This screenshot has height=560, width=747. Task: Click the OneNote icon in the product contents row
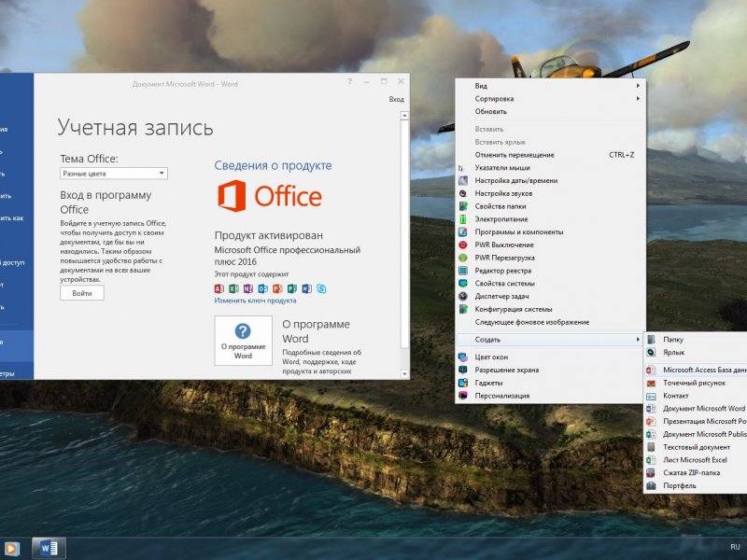248,288
